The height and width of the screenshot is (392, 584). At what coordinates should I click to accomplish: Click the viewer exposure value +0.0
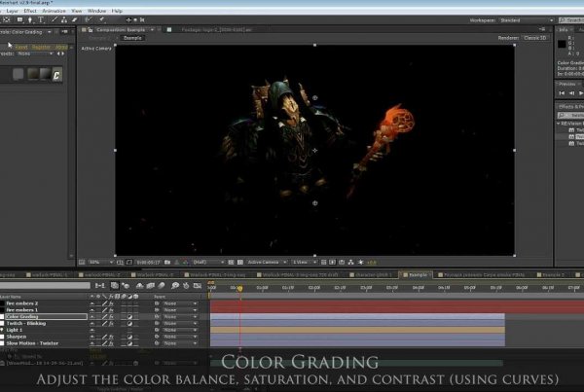pyautogui.click(x=372, y=263)
